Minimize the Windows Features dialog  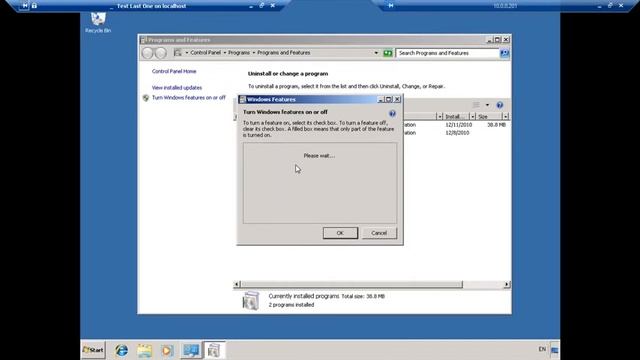pyautogui.click(x=380, y=99)
